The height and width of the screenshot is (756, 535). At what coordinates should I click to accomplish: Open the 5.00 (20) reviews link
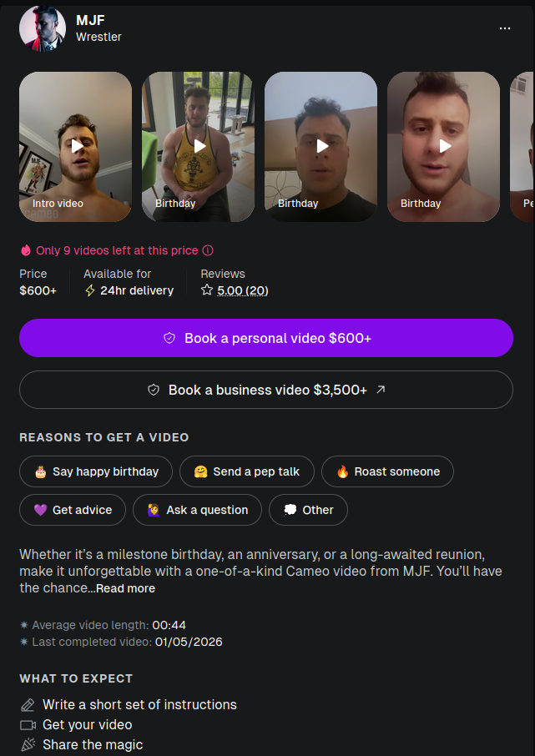(243, 290)
